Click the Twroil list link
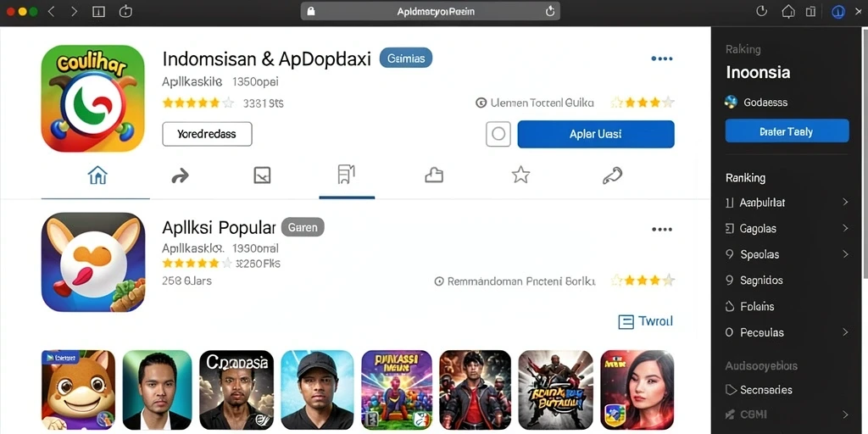This screenshot has width=868, height=434. tap(645, 321)
